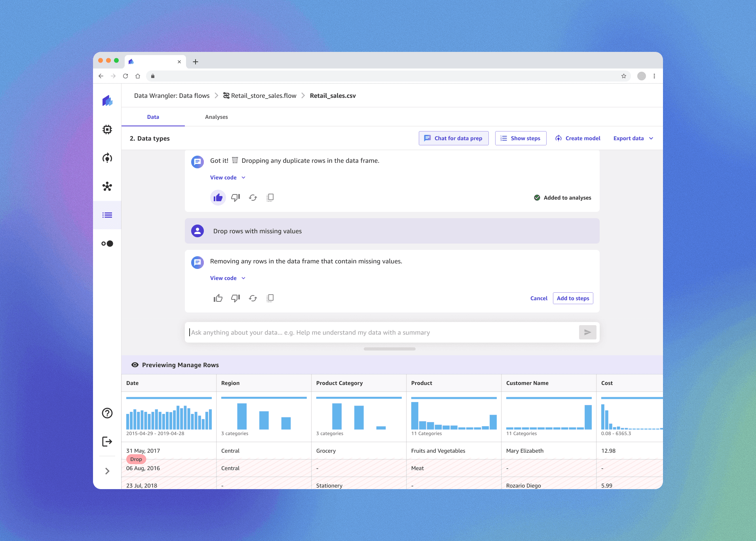
Task: Click the Product Category column header
Action: (359, 383)
